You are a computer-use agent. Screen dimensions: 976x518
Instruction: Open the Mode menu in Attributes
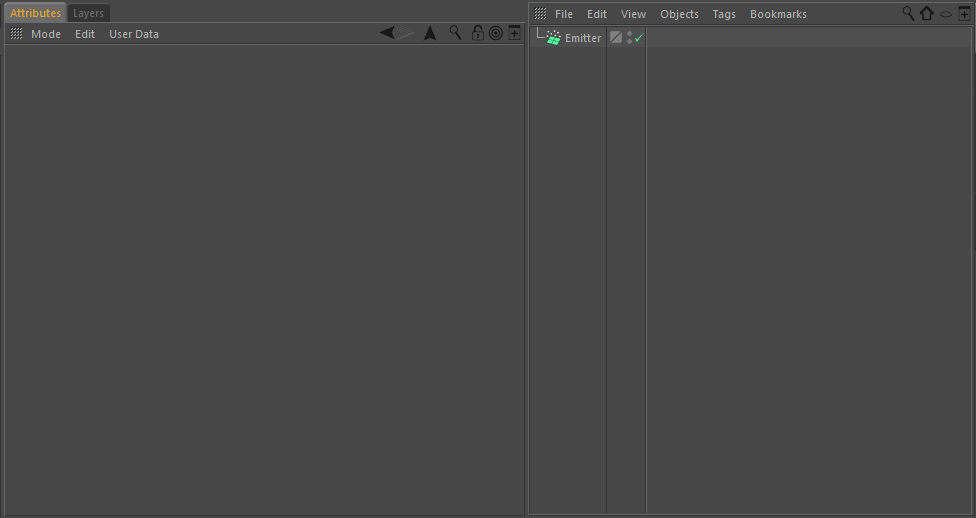[x=46, y=34]
